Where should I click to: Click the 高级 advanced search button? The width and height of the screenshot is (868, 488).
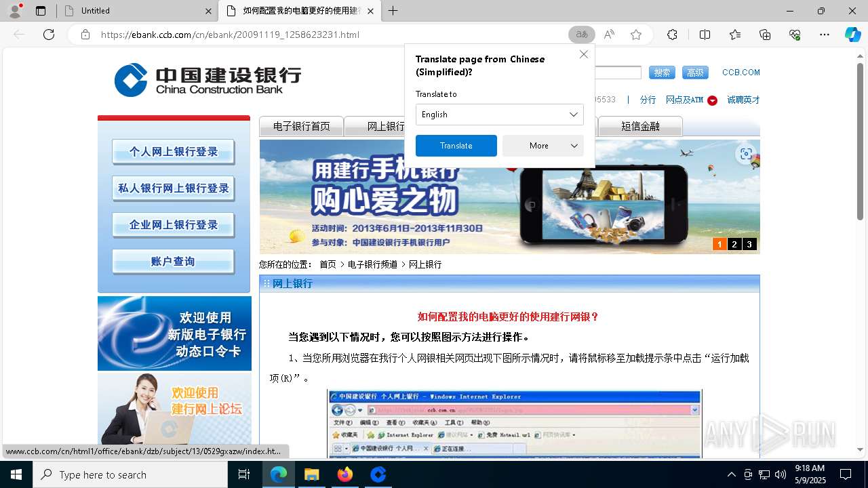tap(695, 73)
